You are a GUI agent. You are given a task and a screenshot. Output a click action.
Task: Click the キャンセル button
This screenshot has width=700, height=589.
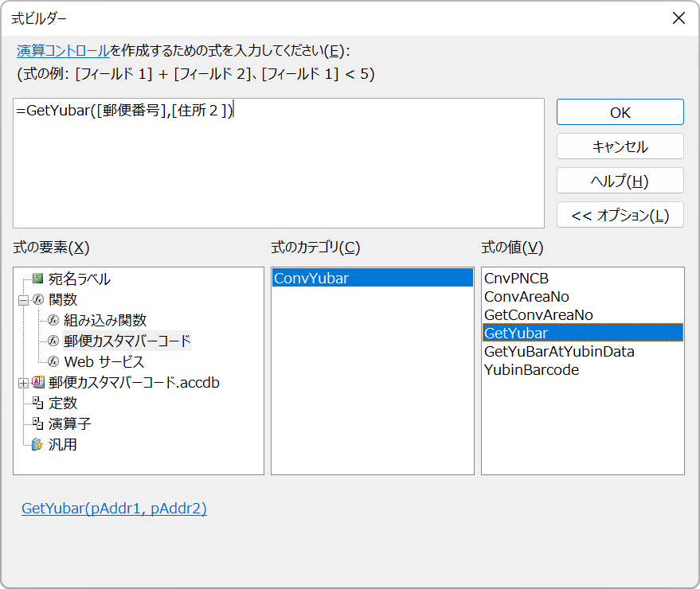[x=620, y=146]
